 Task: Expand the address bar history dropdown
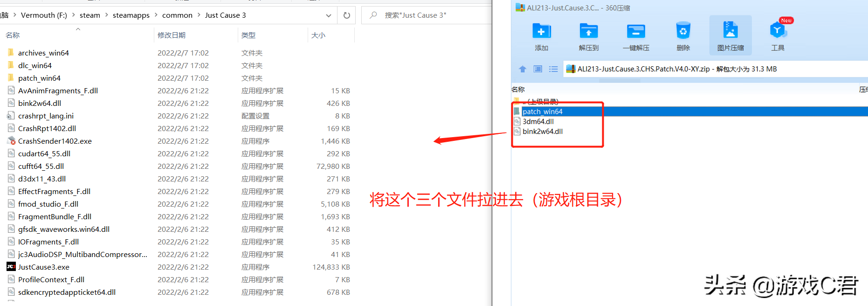point(329,15)
